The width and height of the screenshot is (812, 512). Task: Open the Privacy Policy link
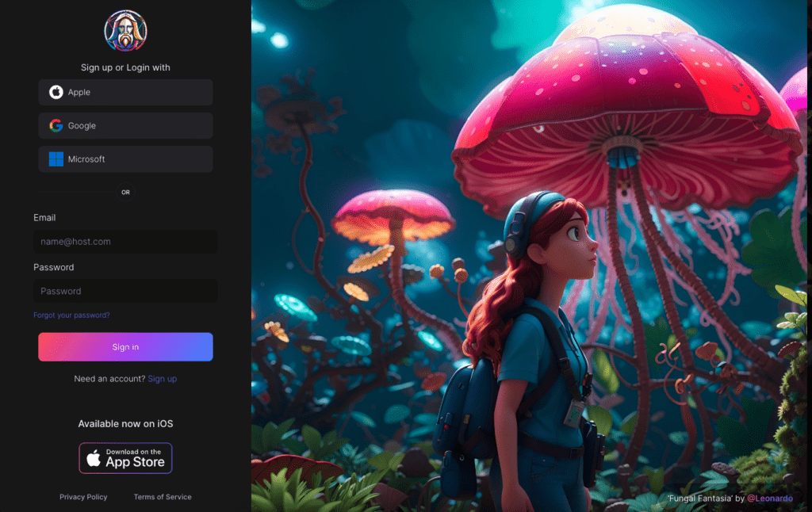(83, 497)
